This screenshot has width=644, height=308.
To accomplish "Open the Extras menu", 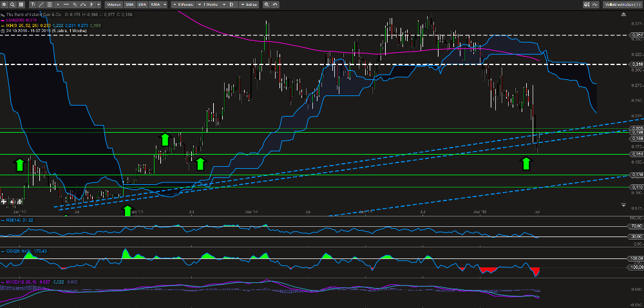I will (x=249, y=5).
